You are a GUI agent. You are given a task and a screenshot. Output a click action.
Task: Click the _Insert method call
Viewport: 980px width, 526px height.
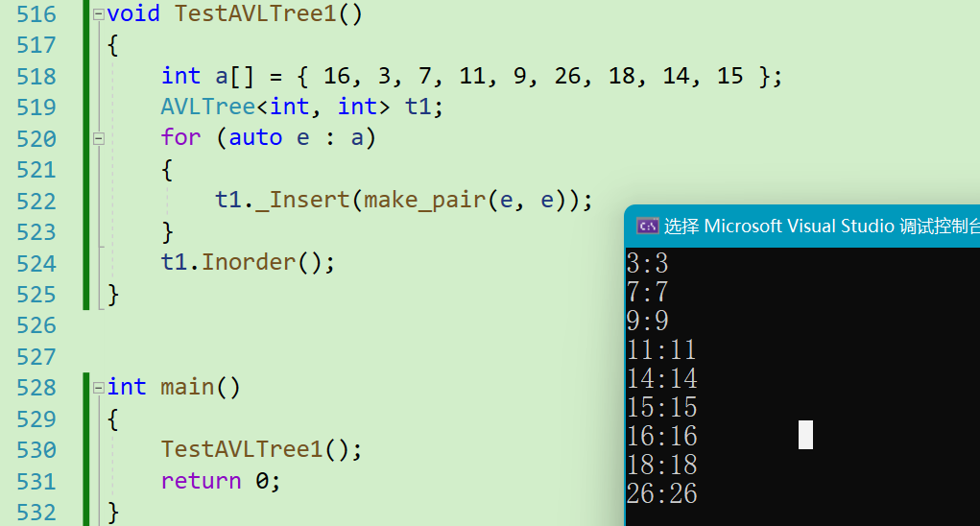(x=302, y=201)
